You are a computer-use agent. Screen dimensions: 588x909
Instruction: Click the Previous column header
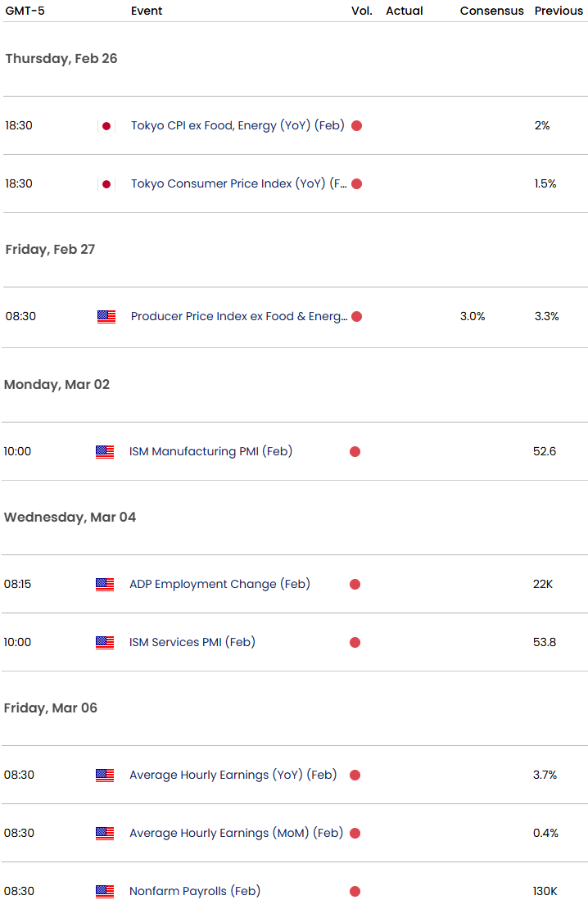(559, 11)
